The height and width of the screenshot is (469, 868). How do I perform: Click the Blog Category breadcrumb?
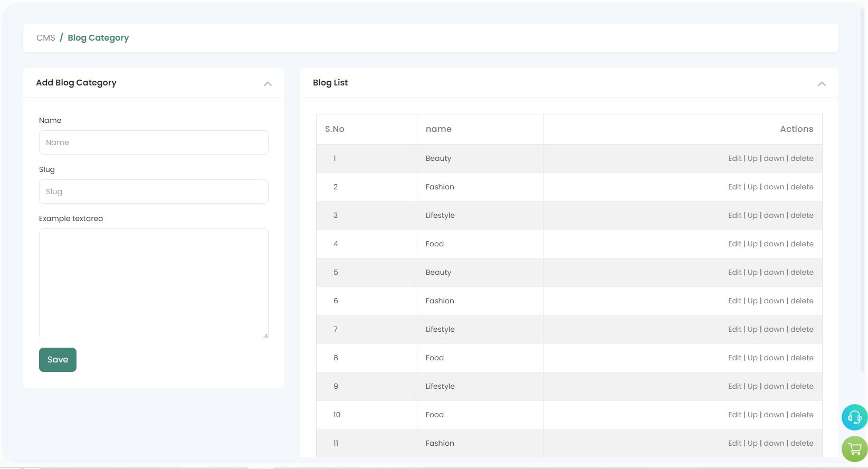pyautogui.click(x=98, y=38)
